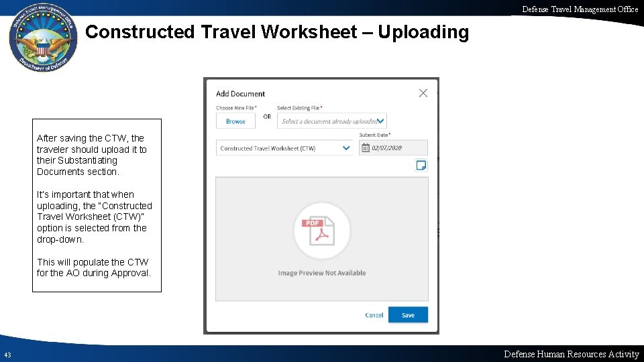
Task: Click the note icon below Submit Date
Action: coord(421,166)
